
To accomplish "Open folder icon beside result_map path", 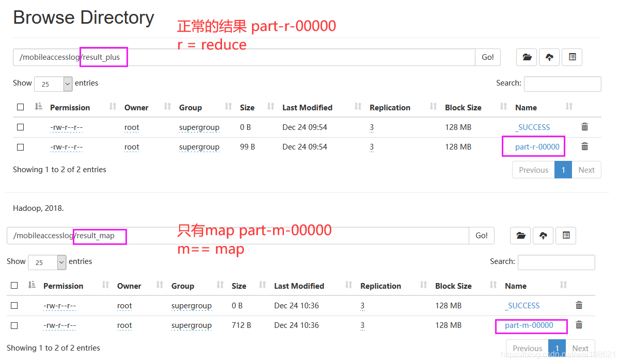I will [520, 236].
